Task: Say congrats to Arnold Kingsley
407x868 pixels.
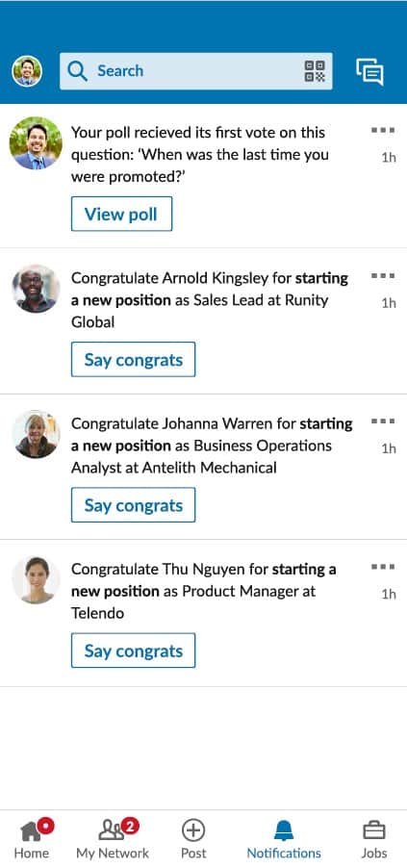Action: point(134,359)
